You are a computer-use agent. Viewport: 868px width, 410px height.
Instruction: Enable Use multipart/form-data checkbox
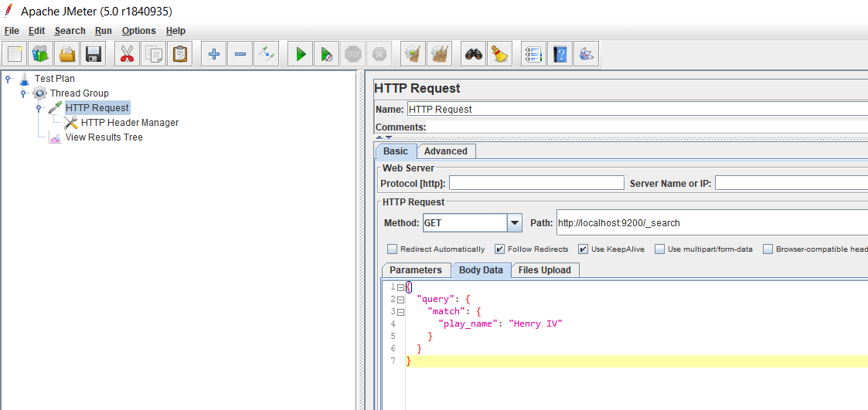(x=659, y=249)
